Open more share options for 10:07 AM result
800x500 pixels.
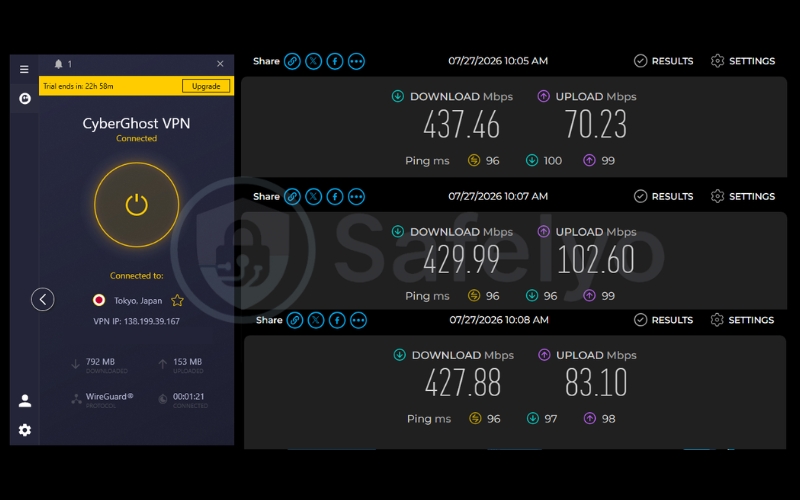pos(357,196)
